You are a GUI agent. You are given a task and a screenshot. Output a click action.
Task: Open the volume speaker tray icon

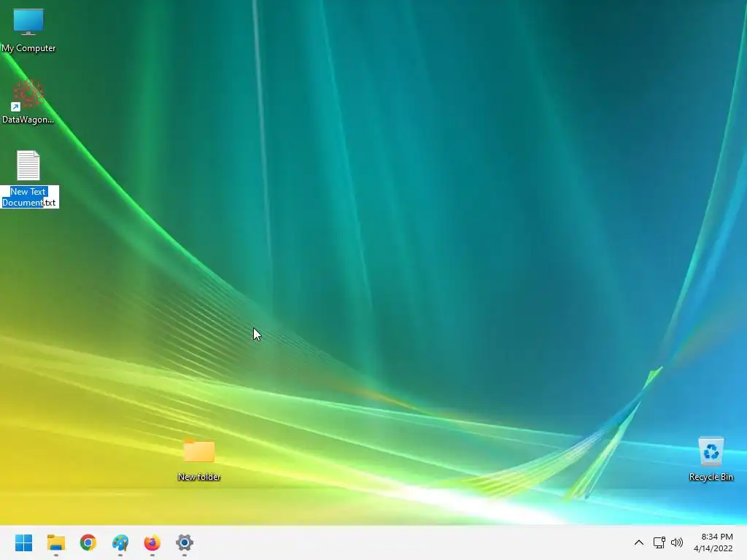676,542
